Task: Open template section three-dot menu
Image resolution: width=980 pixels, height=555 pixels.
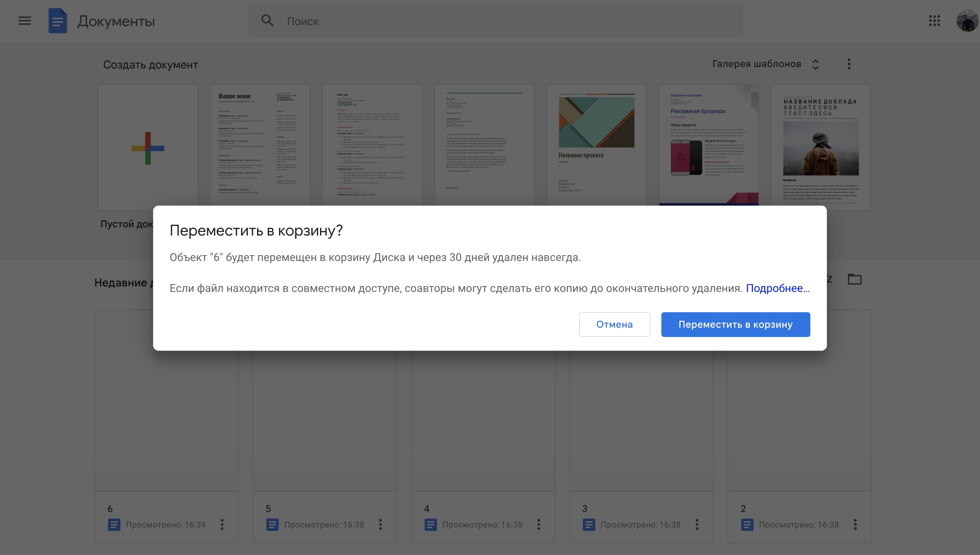Action: tap(849, 64)
